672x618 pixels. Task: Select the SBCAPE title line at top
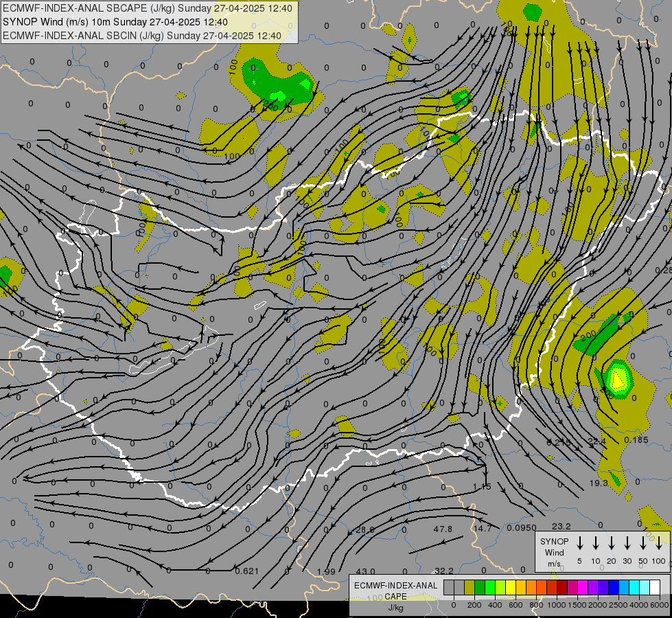point(148,8)
